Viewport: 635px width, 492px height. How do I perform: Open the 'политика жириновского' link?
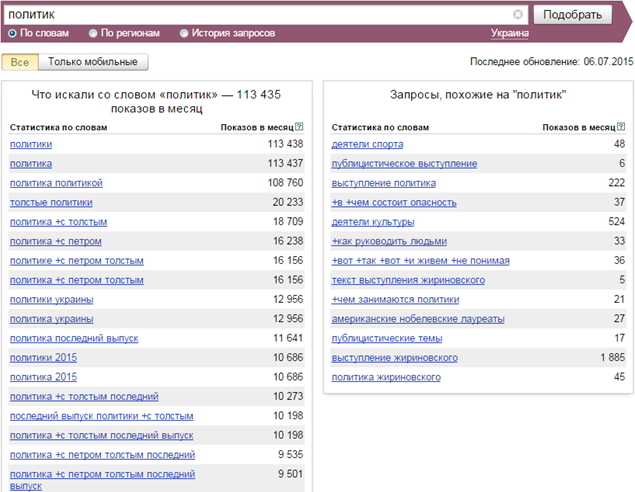coord(386,377)
